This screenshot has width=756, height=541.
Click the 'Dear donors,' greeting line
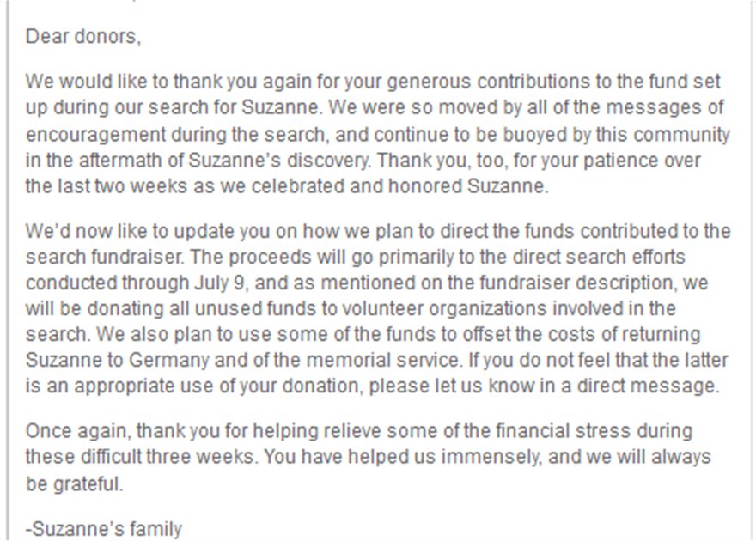(83, 37)
